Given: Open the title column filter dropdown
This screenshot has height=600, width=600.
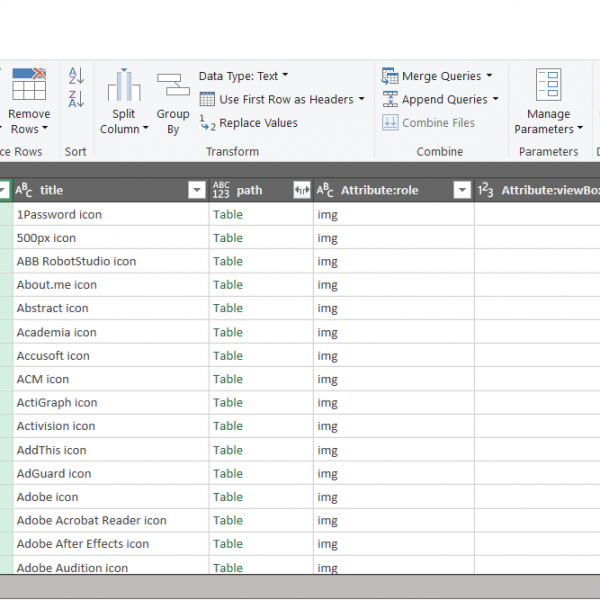Looking at the screenshot, I should pyautogui.click(x=197, y=190).
